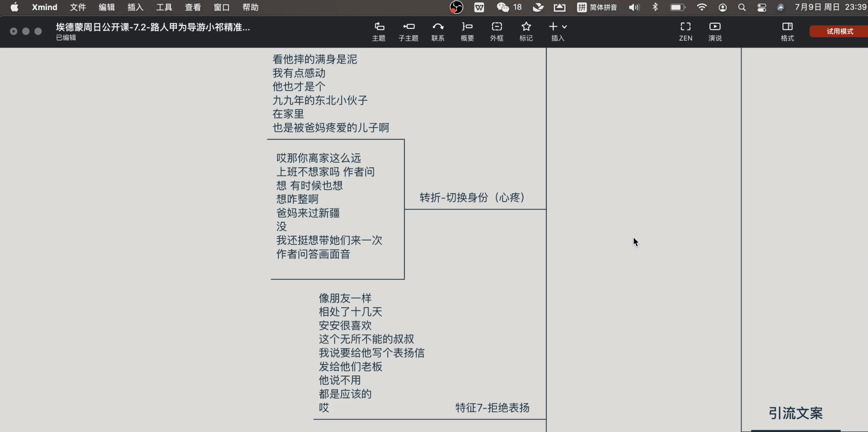This screenshot has width=868, height=432.
Task: Click the OBS icon in menu bar
Action: (x=457, y=7)
